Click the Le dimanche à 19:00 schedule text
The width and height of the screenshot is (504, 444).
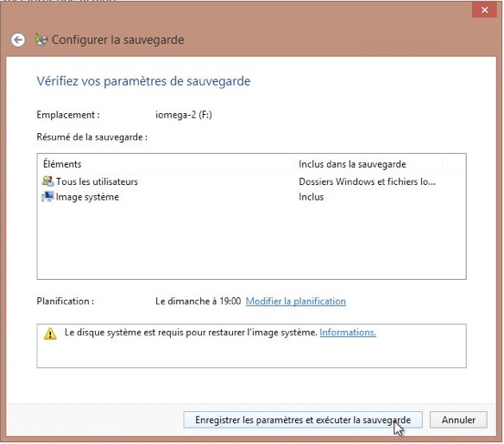coord(198,301)
